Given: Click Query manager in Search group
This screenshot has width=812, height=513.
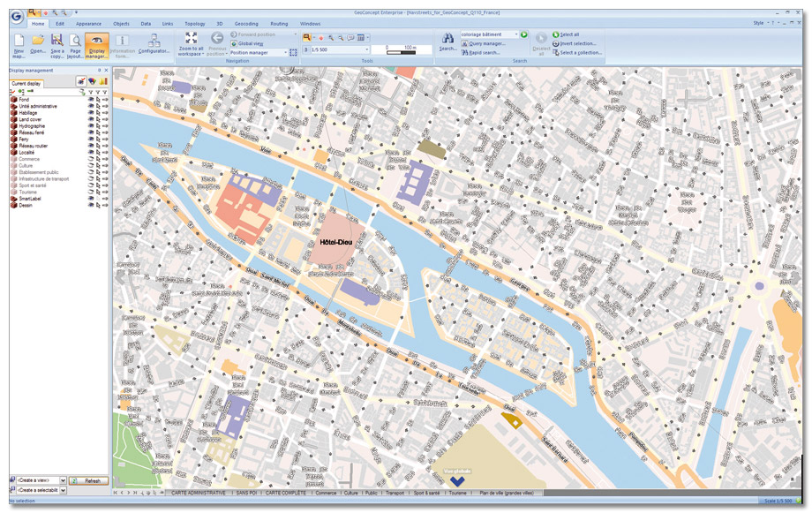Looking at the screenshot, I should [x=486, y=43].
